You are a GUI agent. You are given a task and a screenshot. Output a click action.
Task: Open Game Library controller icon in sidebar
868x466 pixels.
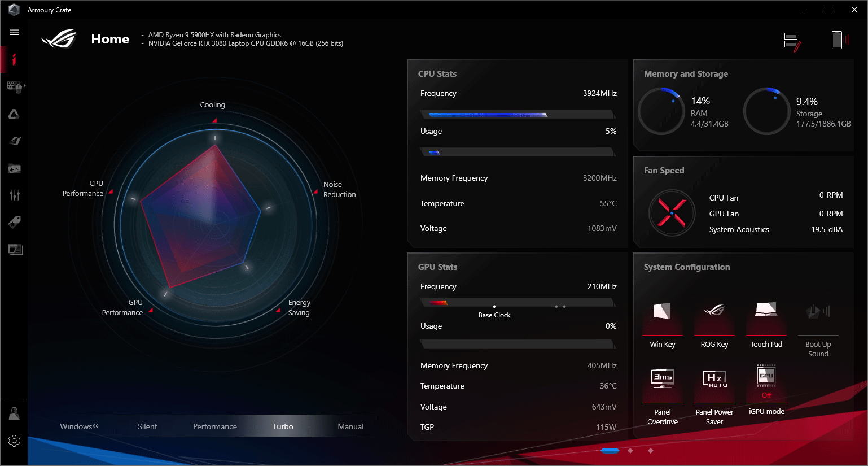pyautogui.click(x=14, y=168)
